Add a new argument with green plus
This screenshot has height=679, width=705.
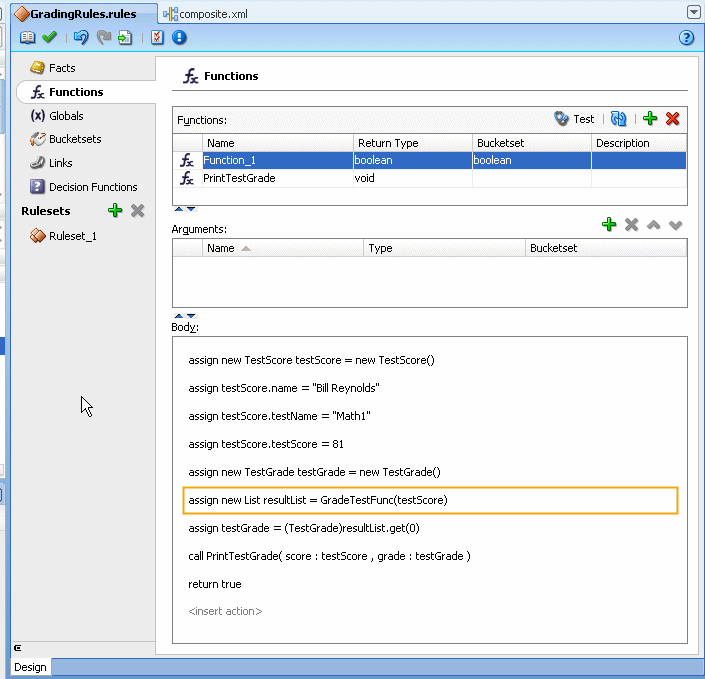(x=609, y=224)
